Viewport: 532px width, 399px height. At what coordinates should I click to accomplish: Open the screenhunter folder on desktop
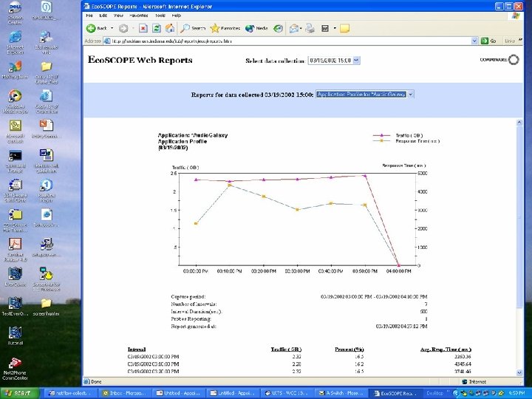coord(46,307)
